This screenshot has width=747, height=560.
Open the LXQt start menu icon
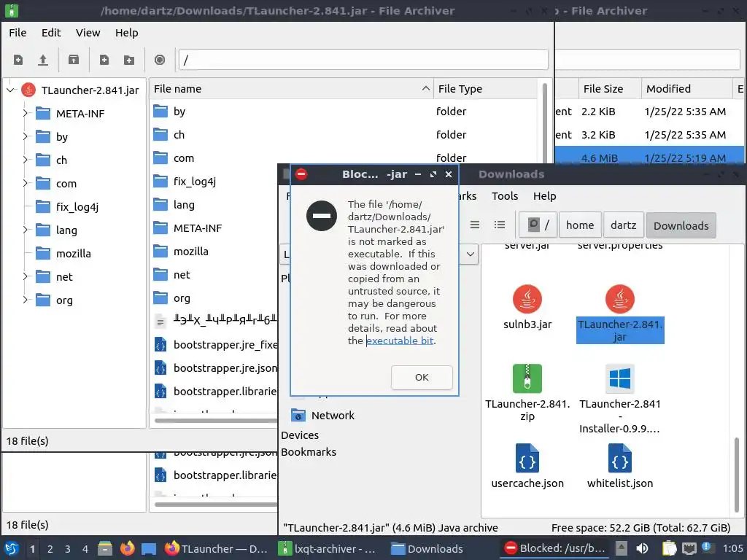pyautogui.click(x=12, y=548)
